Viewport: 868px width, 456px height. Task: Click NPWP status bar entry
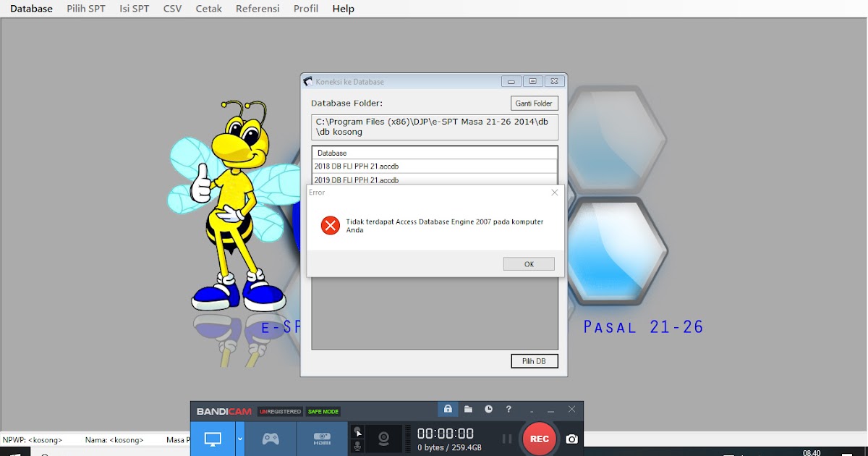pyautogui.click(x=33, y=439)
